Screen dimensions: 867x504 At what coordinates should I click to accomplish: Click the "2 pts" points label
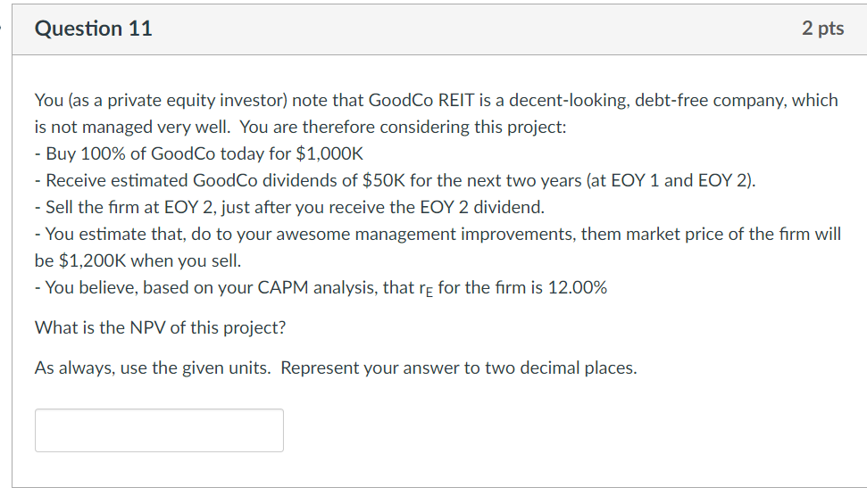click(821, 29)
